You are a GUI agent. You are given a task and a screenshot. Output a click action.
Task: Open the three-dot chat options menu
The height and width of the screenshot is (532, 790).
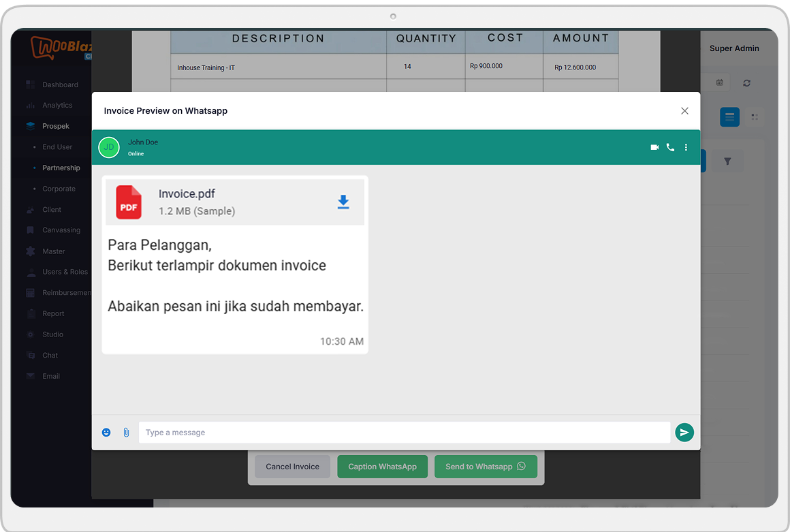coord(686,147)
